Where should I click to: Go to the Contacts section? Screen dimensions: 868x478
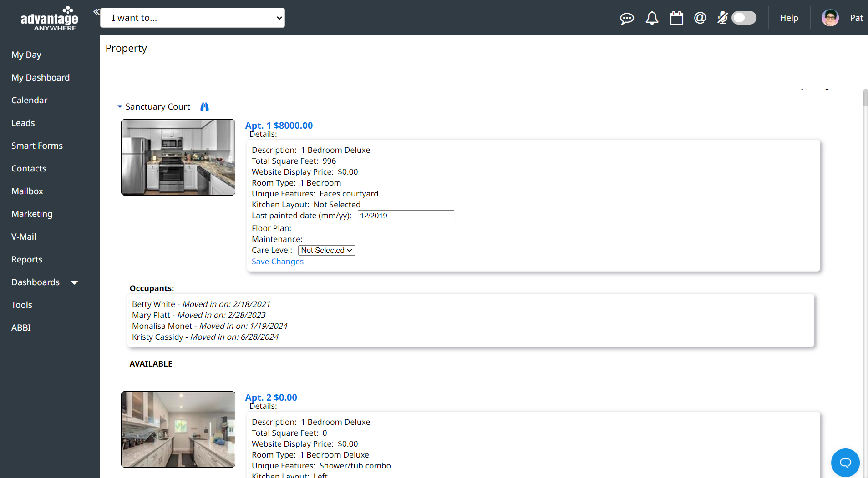(x=29, y=168)
